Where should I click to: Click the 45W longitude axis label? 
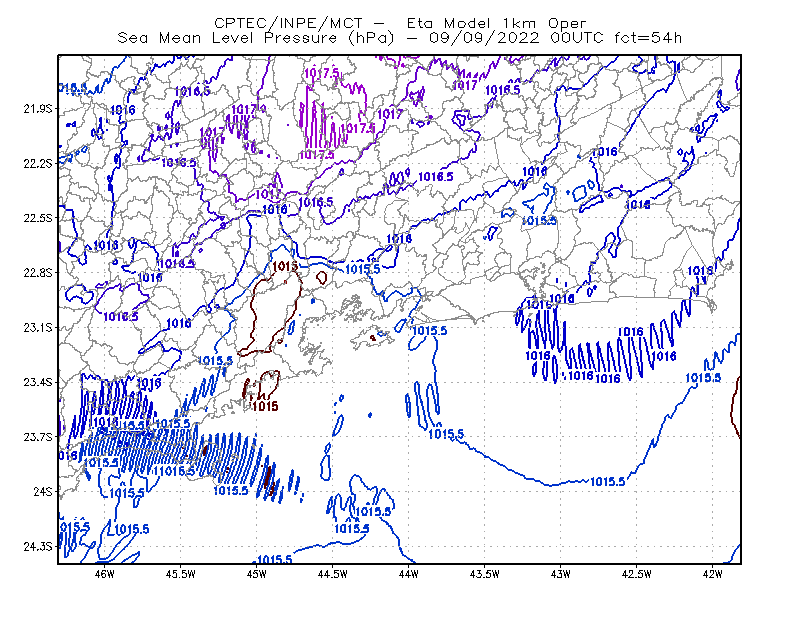tap(257, 574)
